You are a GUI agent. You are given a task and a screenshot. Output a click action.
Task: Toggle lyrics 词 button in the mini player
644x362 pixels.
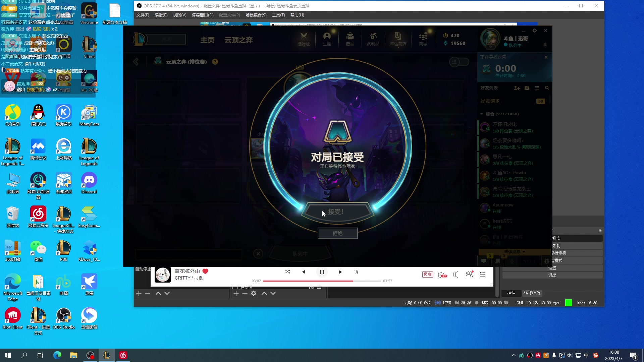[357, 272]
